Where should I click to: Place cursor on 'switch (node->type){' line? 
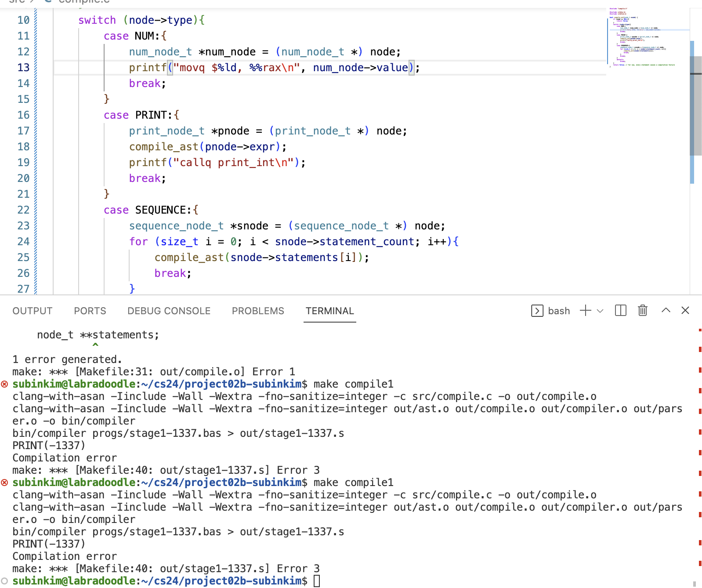click(x=141, y=20)
